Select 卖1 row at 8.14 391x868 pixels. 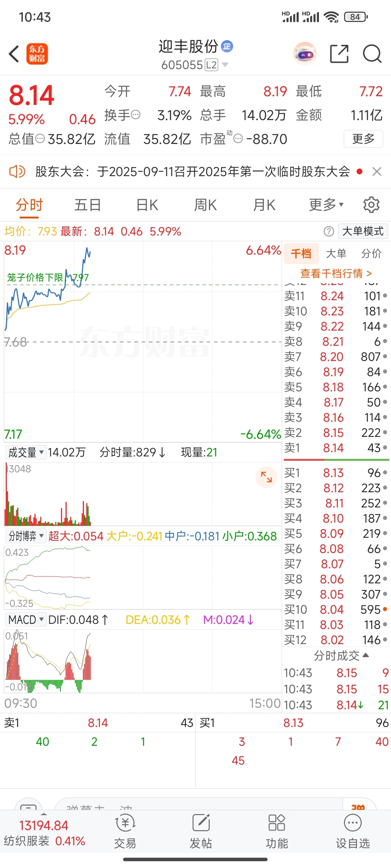click(336, 448)
